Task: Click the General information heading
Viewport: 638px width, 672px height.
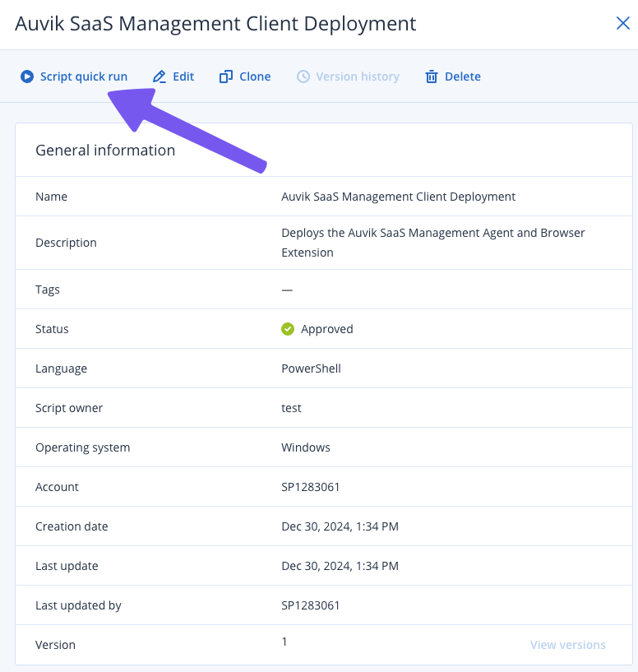Action: click(105, 151)
